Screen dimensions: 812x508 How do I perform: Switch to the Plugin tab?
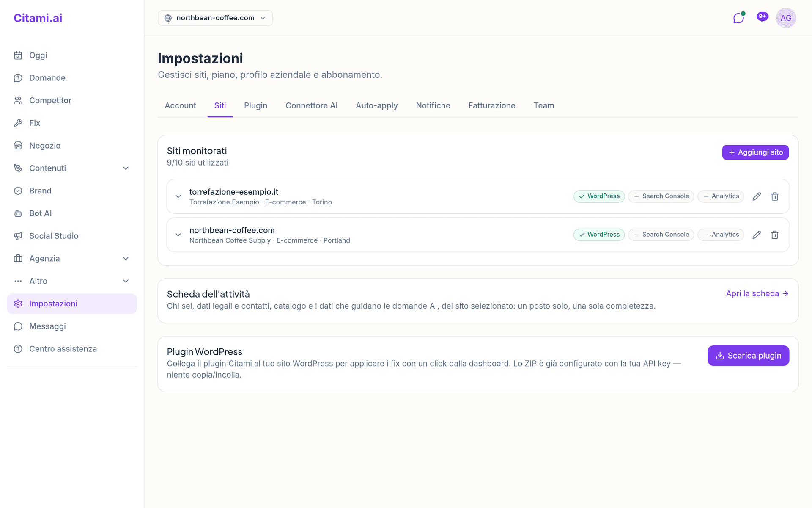coord(255,106)
